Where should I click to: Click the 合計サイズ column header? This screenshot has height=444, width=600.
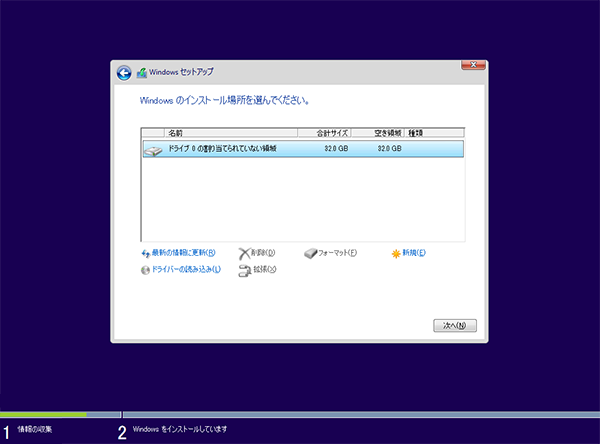(324, 133)
